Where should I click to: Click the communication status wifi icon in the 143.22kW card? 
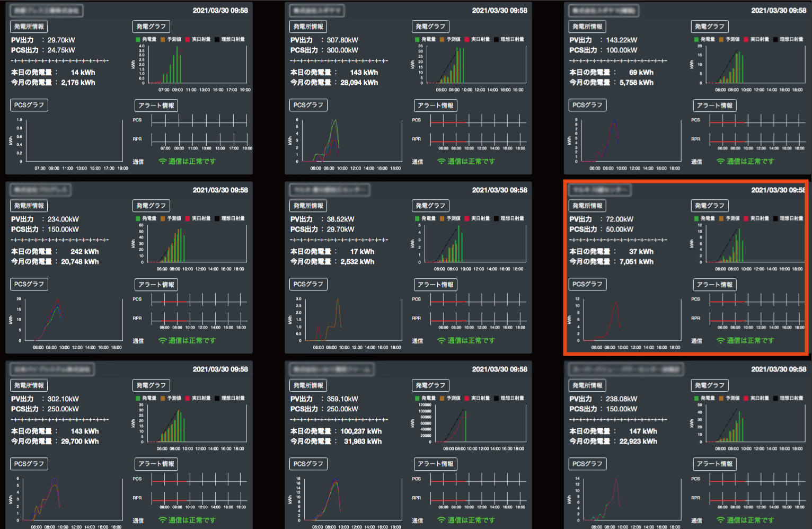click(721, 162)
